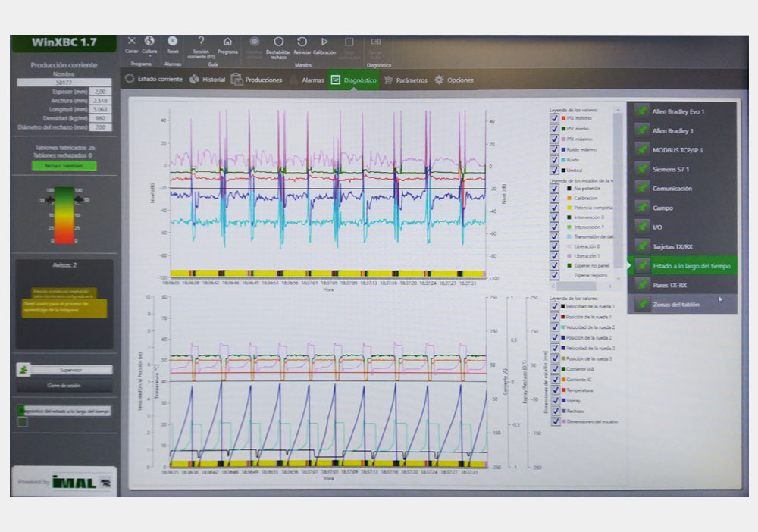Viewport: 758px width, 532px height.
Task: Click the red-green level gauge bar
Action: pos(64,215)
